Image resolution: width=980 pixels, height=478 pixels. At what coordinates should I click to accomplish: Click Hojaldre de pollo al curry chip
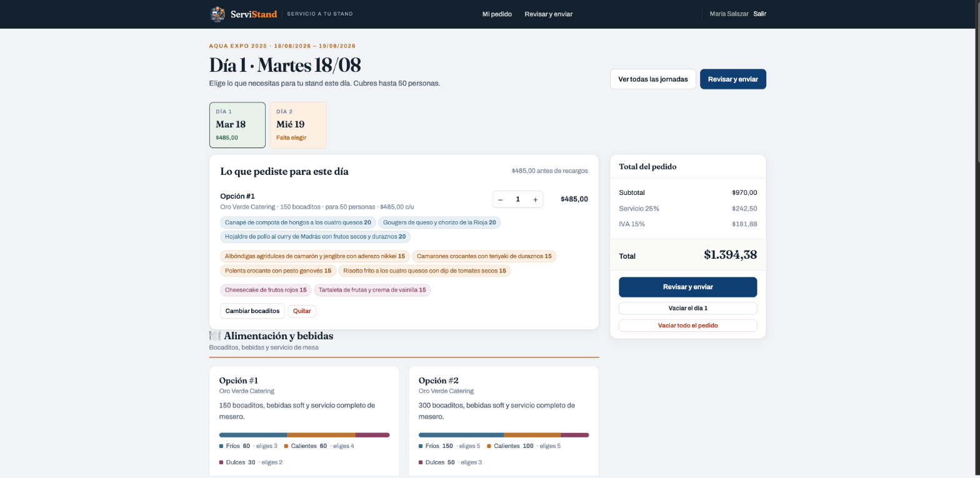(316, 237)
